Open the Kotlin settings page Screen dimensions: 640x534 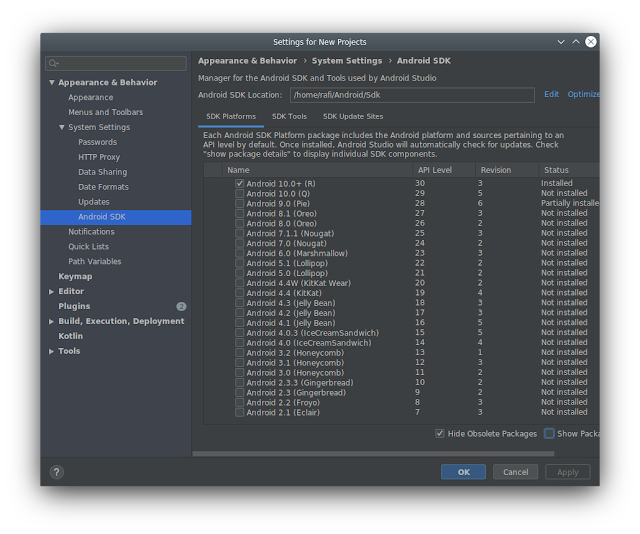click(71, 336)
